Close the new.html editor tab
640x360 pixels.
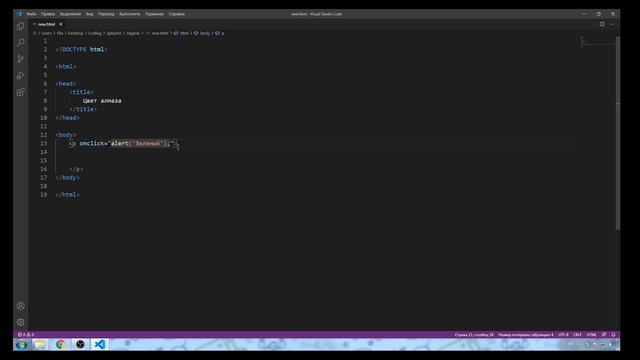click(60, 24)
